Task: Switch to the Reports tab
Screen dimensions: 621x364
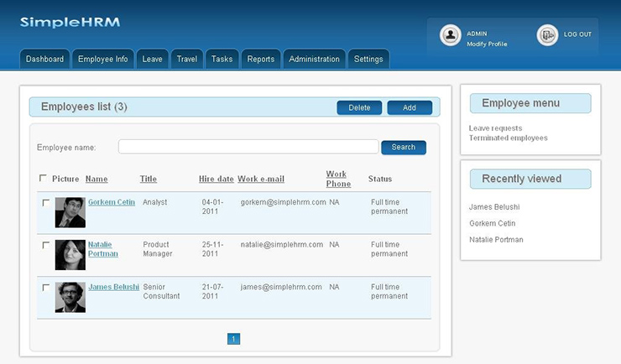Action: pyautogui.click(x=261, y=60)
